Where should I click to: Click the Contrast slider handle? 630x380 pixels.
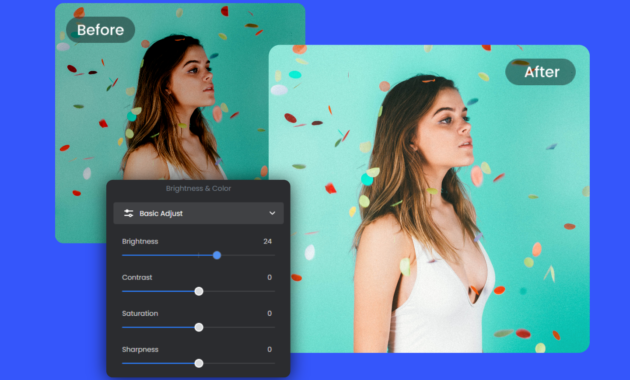(199, 291)
